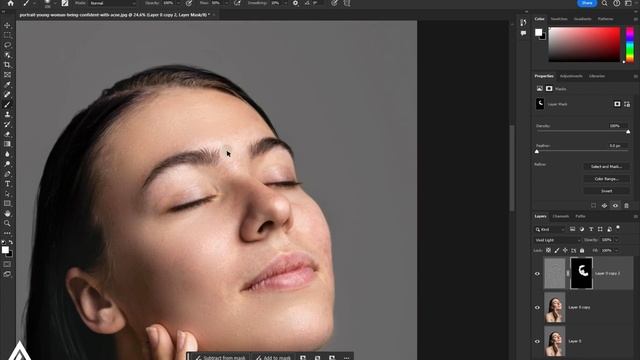Click Apply Mask icon in Properties
Image resolution: width=640 pixels, height=360 pixels.
click(x=604, y=206)
